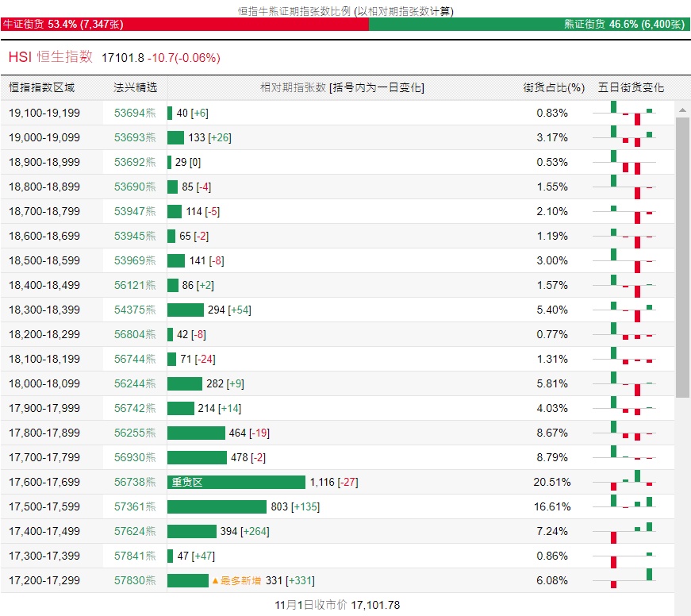Click the five-day sparkline chart for 17,200-17,299
Image resolution: width=691 pixels, height=616 pixels.
click(624, 580)
